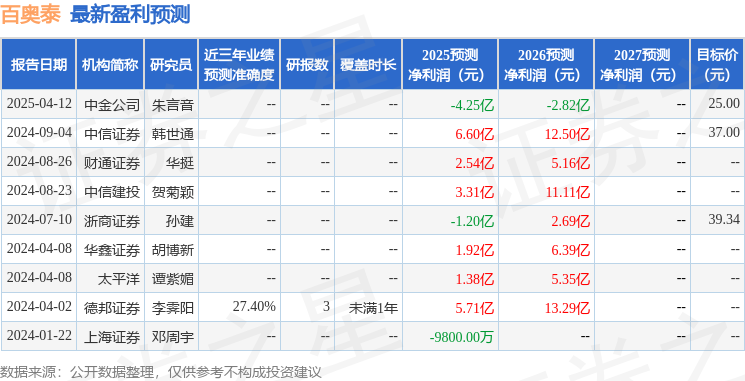Viewport: 745px width, 381px height.
Task: Click the 研报数 column header
Action: click(x=307, y=65)
